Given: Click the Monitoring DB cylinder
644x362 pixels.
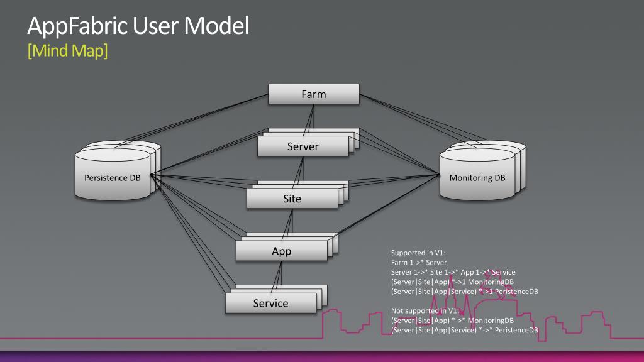Looking at the screenshot, I should [x=477, y=175].
